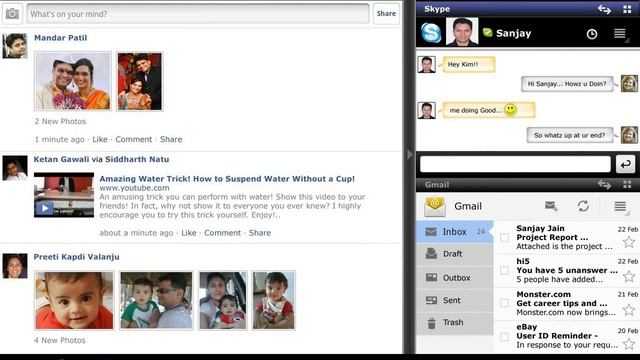Tap the camera icon beside status box
This screenshot has height=360, width=640.
[12, 13]
